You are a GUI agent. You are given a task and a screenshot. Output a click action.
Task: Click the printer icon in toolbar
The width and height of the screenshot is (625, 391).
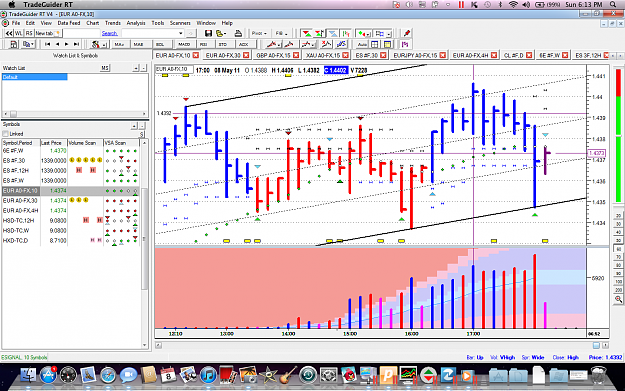click(238, 33)
